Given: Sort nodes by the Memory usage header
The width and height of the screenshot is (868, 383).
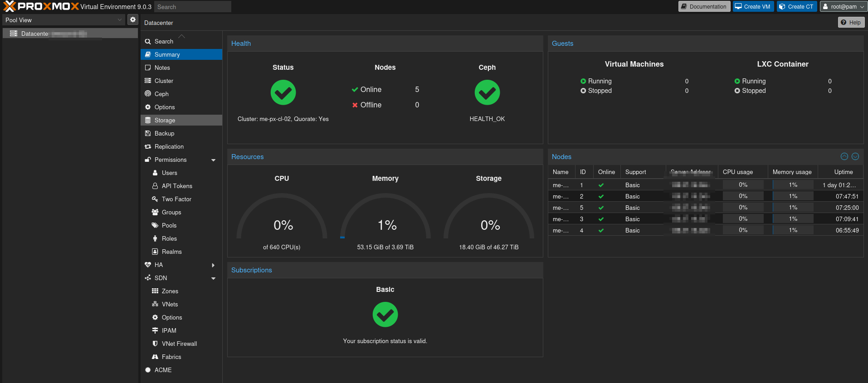Looking at the screenshot, I should pyautogui.click(x=792, y=172).
